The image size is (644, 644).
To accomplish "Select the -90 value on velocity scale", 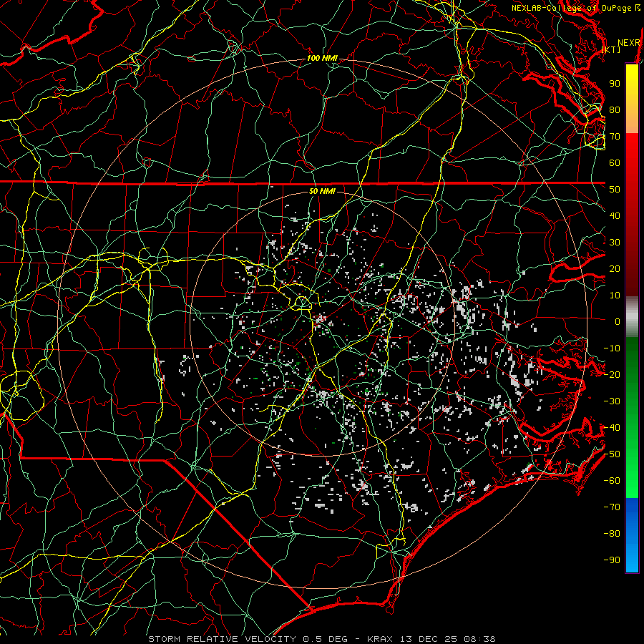I will point(612,560).
